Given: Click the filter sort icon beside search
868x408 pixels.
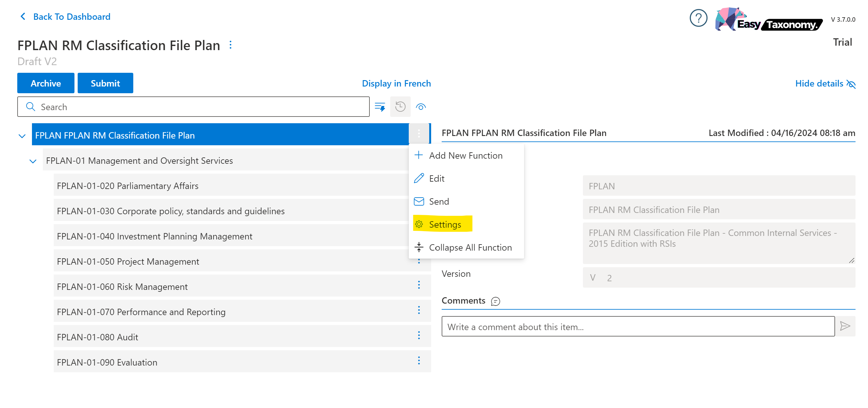Looking at the screenshot, I should (x=380, y=107).
